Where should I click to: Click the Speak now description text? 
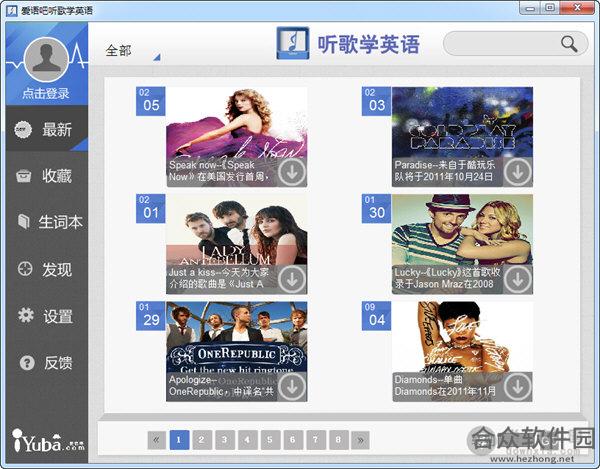220,171
